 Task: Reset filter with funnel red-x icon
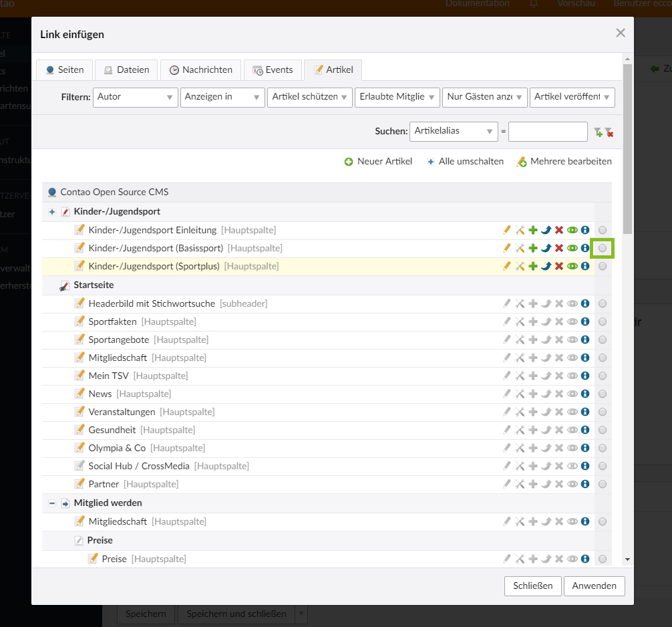point(609,132)
